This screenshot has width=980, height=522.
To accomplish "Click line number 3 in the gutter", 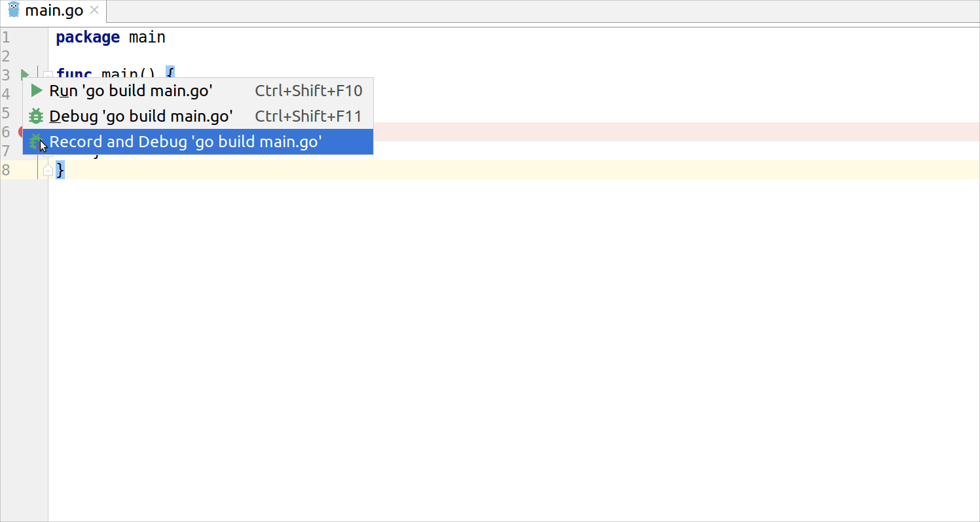I will pos(6,75).
